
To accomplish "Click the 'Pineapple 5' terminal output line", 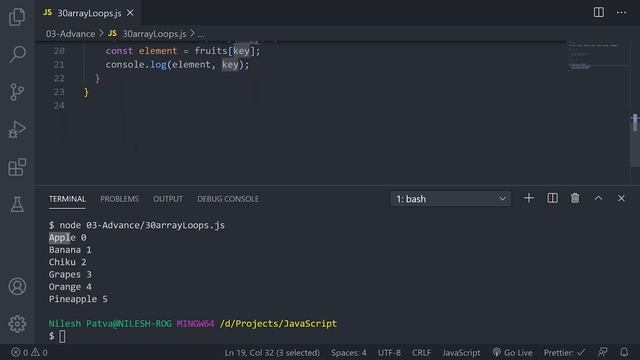I will [x=78, y=299].
